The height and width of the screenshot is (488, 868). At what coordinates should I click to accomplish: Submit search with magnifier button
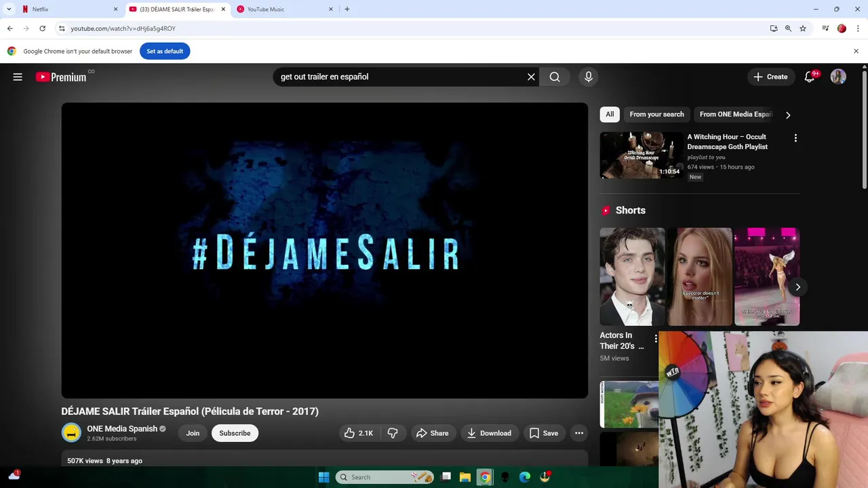tap(555, 77)
